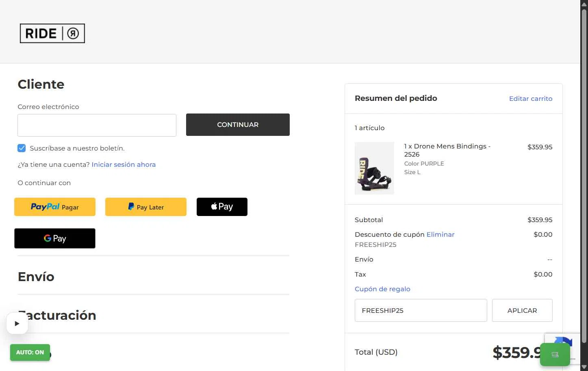
Task: Click the Facturación section heading
Action: tap(57, 315)
